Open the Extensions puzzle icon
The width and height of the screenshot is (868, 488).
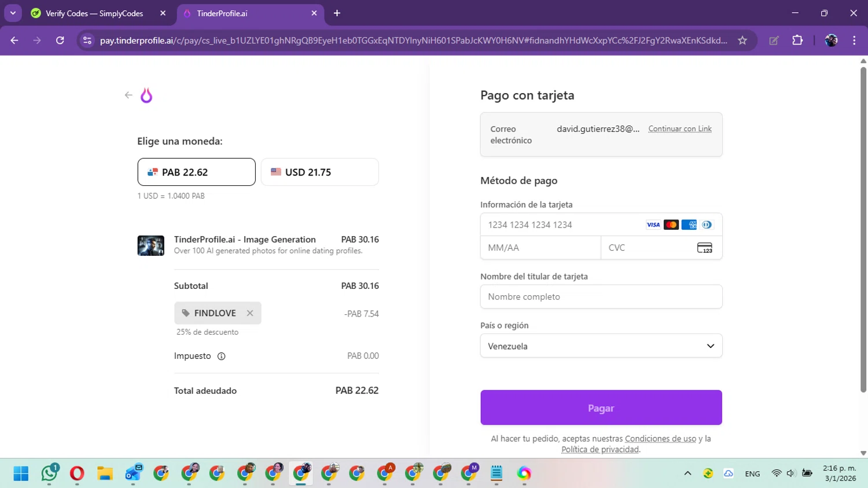point(797,41)
